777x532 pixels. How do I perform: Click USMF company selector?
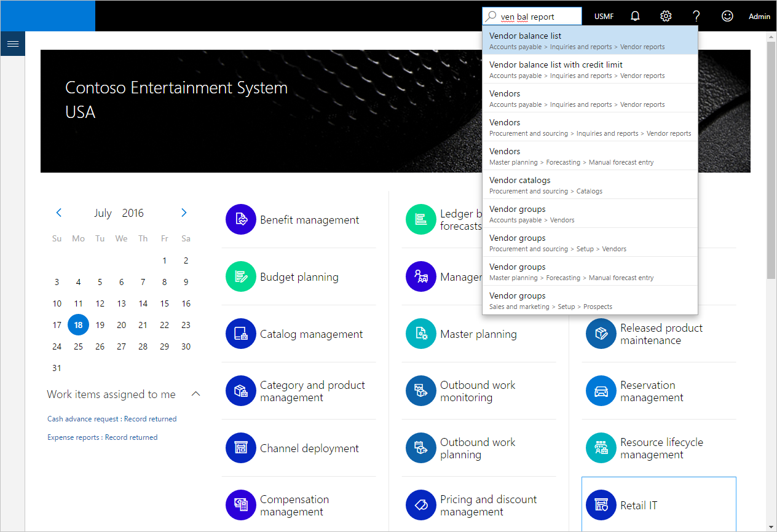(x=604, y=17)
